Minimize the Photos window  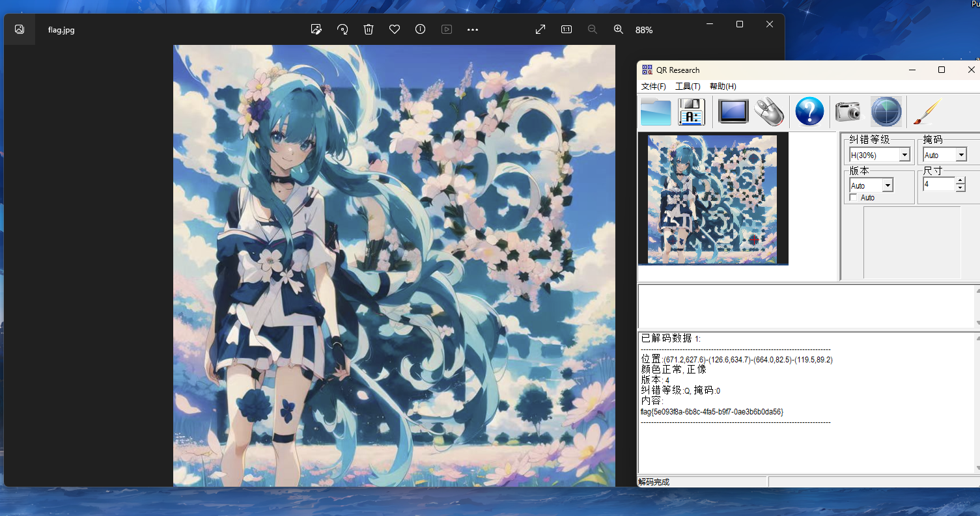coord(710,24)
